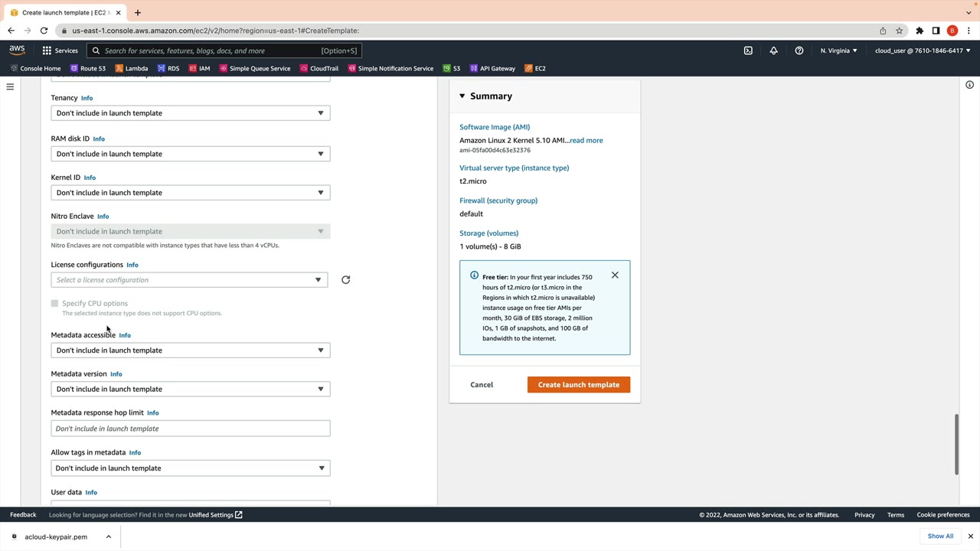Select the Create launch template browser tab
Image resolution: width=980 pixels, height=551 pixels.
(65, 12)
